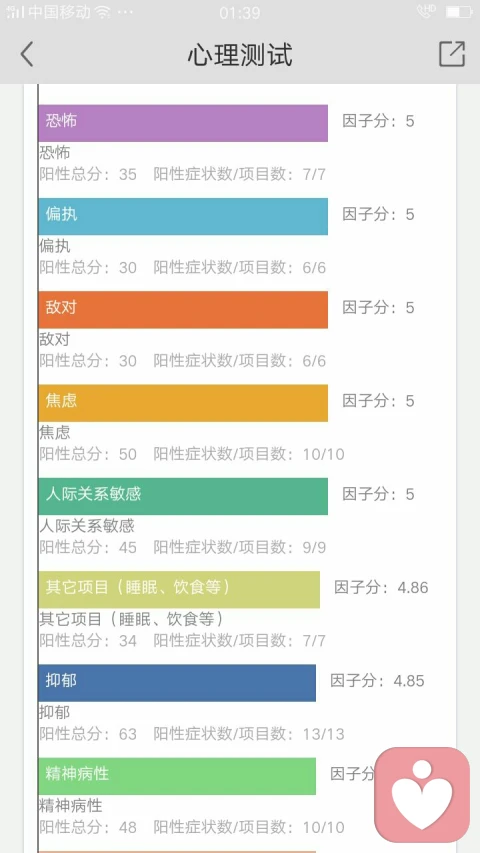The height and width of the screenshot is (853, 480).
Task: Select the orange 敌对 bar
Action: click(183, 310)
